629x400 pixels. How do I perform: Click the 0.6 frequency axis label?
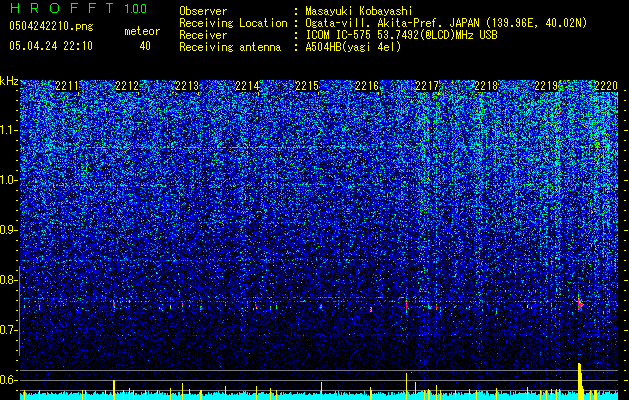tap(8, 380)
